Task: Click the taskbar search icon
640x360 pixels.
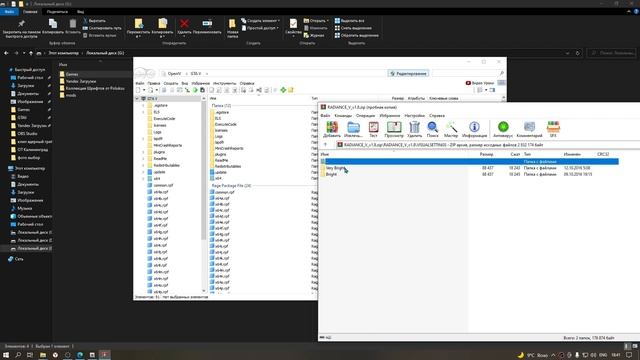Action: click(x=18, y=355)
